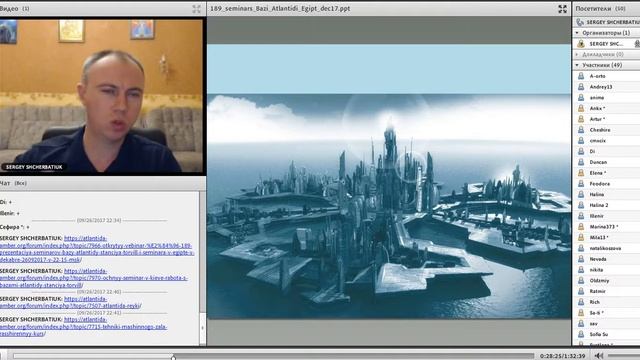Expand the presentation pod to fullscreen
This screenshot has height=360, width=640.
pos(562,9)
